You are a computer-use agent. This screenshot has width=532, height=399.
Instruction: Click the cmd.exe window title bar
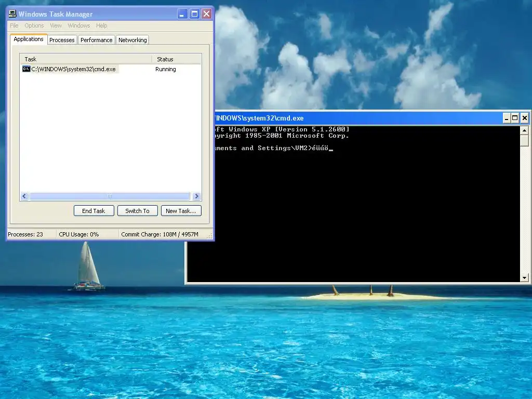pos(358,118)
